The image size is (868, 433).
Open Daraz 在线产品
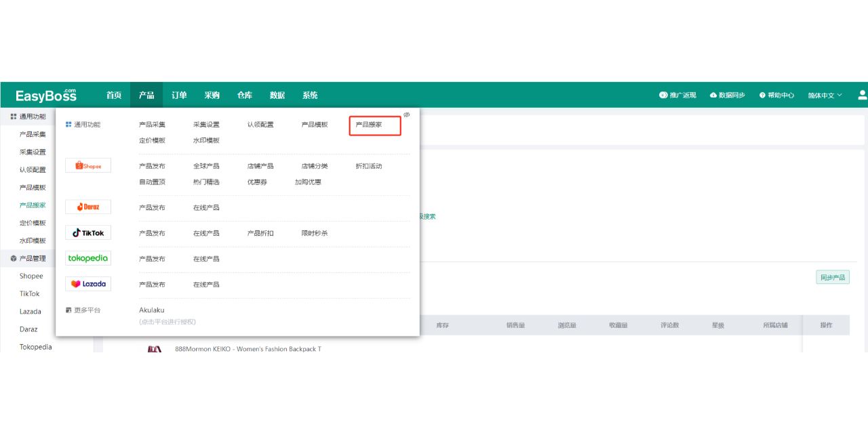pos(206,207)
